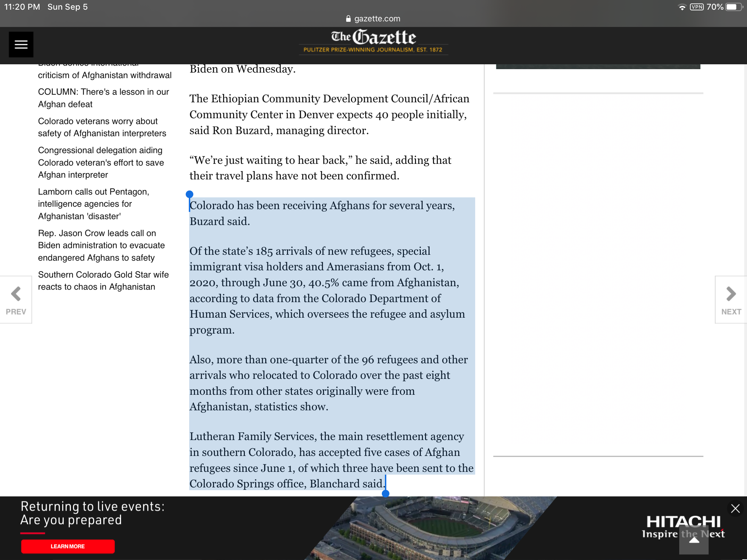Click the Wi-Fi status icon
747x560 pixels.
point(682,7)
